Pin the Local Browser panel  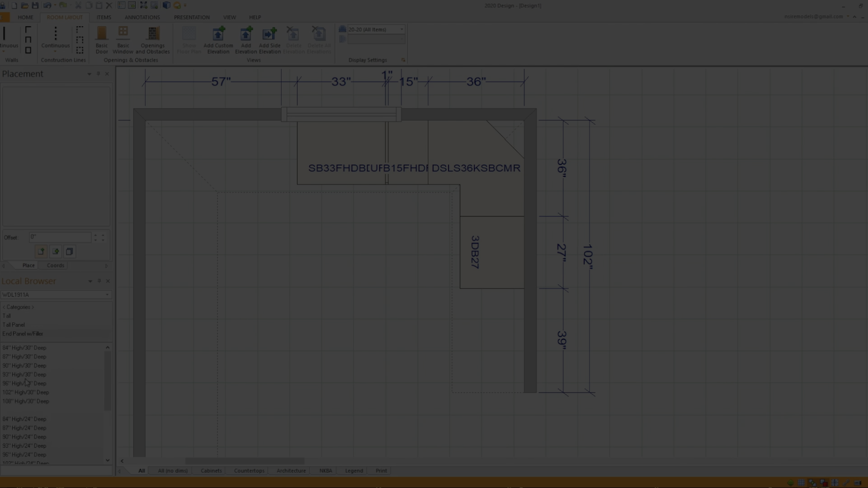pos(99,281)
